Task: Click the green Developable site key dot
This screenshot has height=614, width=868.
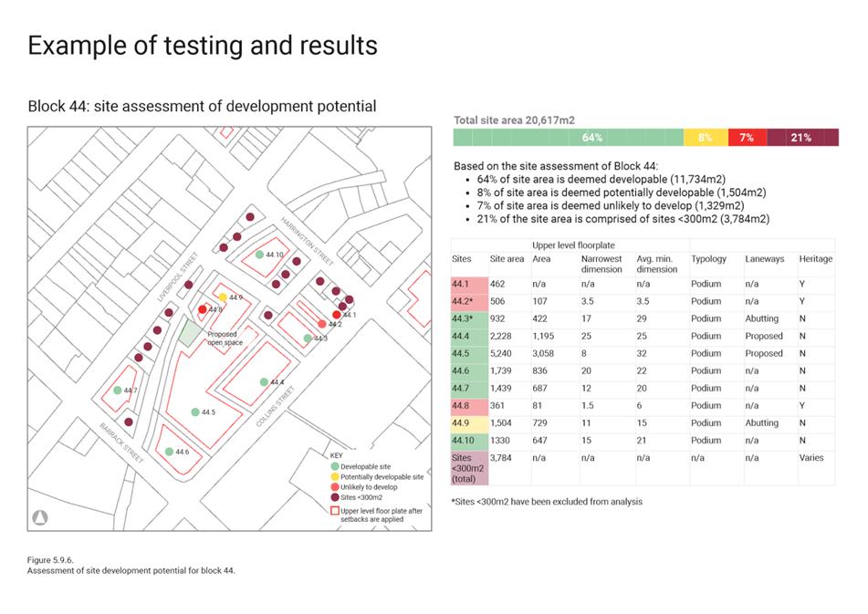Action: tap(334, 466)
